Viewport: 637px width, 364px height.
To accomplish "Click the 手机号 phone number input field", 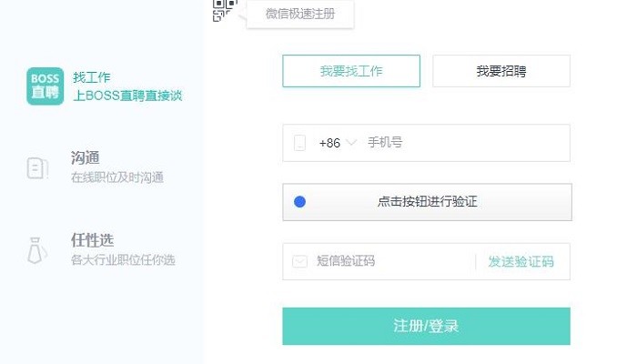I will [x=464, y=143].
